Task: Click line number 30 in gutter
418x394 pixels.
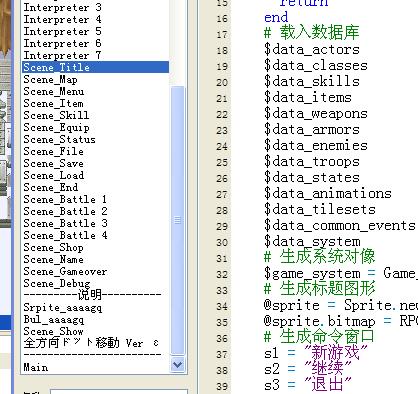Action: click(222, 242)
